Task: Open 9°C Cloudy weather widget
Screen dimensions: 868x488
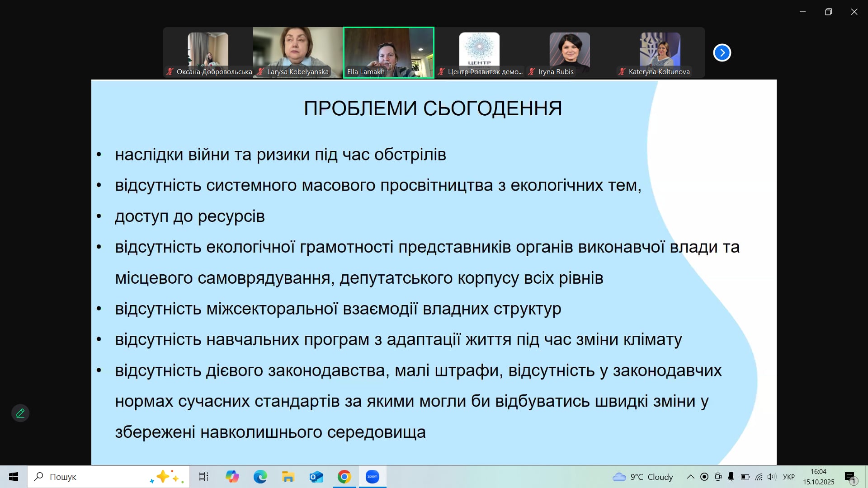Action: coord(642,477)
